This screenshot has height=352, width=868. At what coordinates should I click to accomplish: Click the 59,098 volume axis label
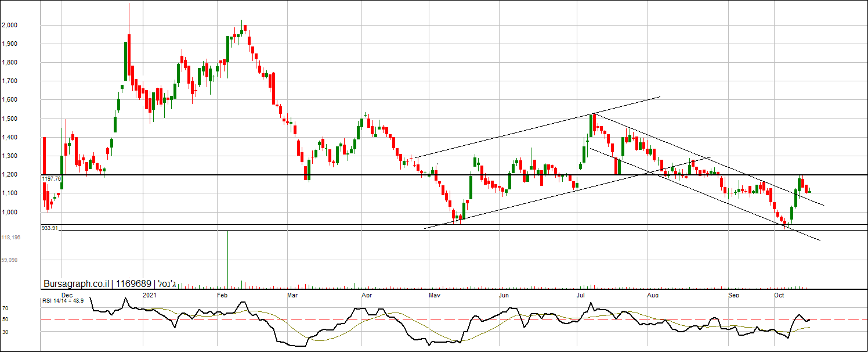point(10,260)
